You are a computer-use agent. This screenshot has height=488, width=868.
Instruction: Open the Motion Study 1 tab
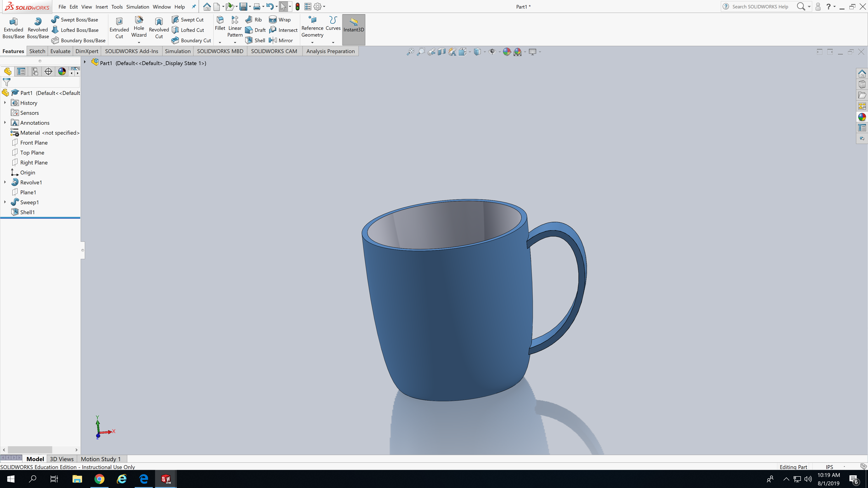[100, 459]
